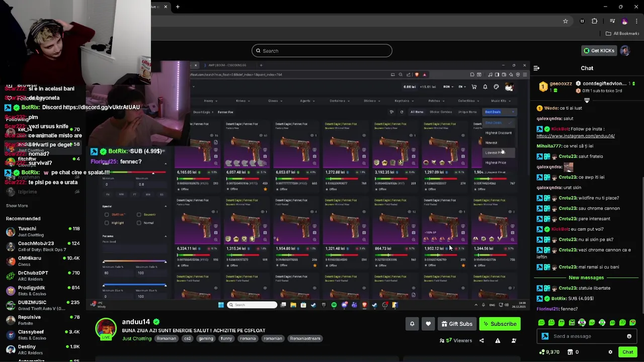This screenshot has height=362, width=644.
Task: Report the stream using the warning triangle icon
Action: (x=498, y=340)
